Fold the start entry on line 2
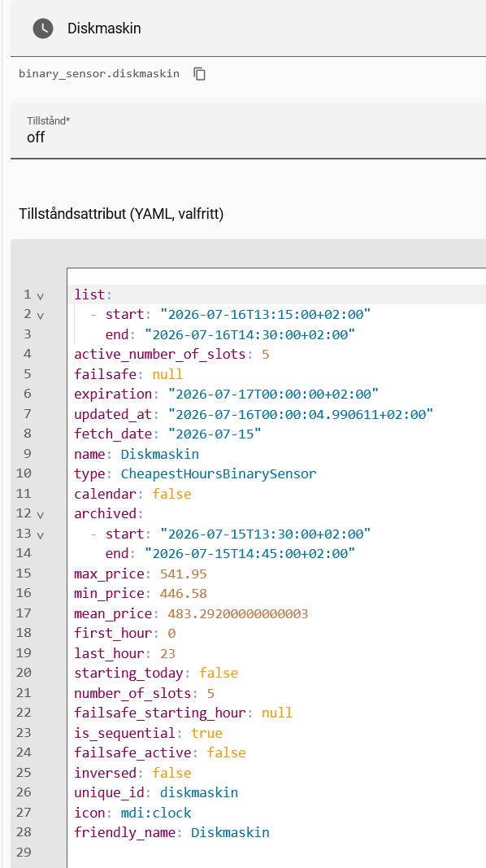The height and width of the screenshot is (868, 486). [41, 316]
